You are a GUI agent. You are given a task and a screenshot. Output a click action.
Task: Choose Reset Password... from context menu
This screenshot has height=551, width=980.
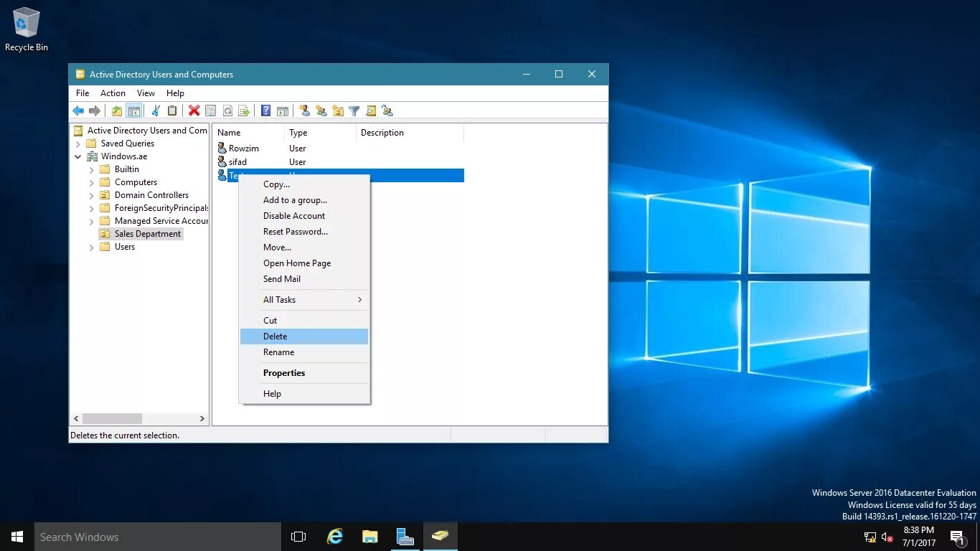[304, 232]
